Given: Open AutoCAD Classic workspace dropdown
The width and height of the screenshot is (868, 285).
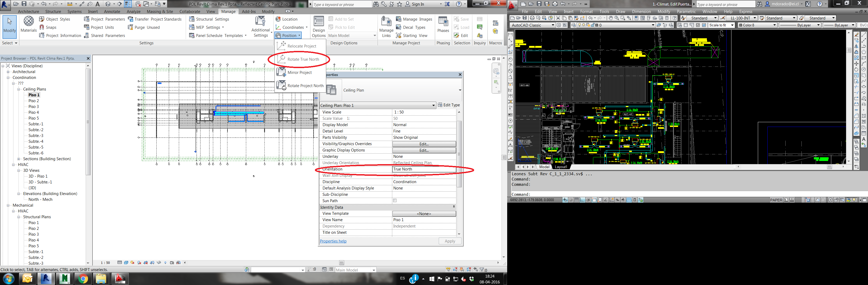Looking at the screenshot, I should pos(532,25).
